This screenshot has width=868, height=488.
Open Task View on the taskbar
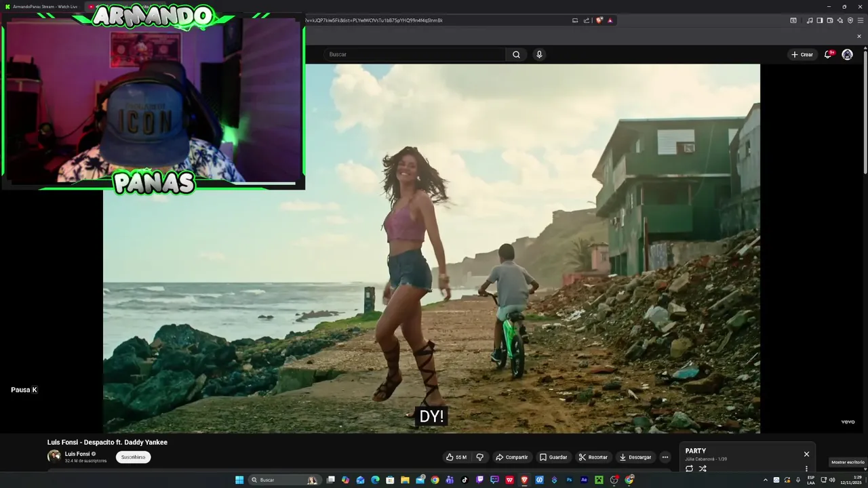click(331, 480)
